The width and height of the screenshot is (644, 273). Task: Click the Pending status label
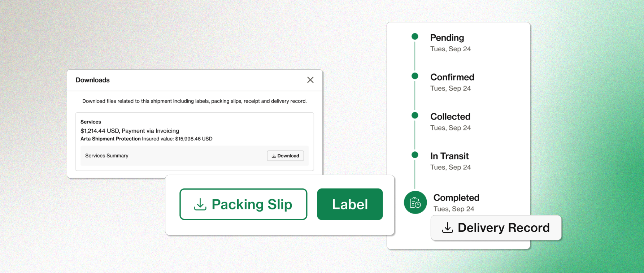447,38
